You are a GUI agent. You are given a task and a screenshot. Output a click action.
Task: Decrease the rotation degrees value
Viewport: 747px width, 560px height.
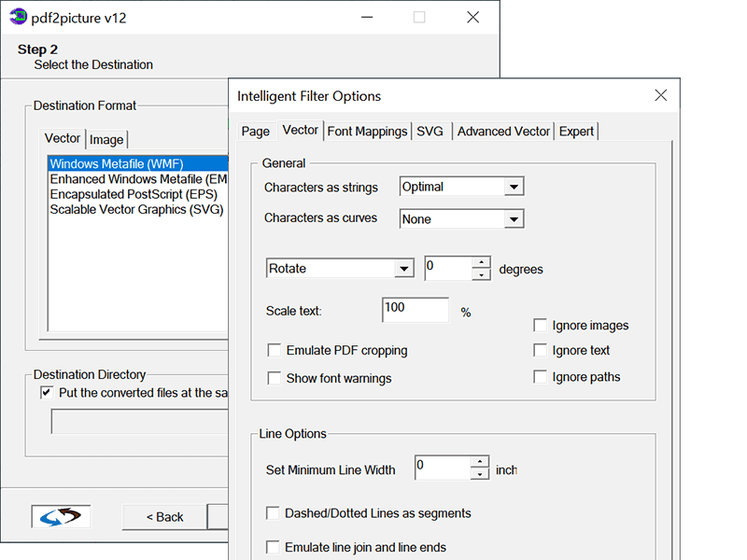point(481,274)
